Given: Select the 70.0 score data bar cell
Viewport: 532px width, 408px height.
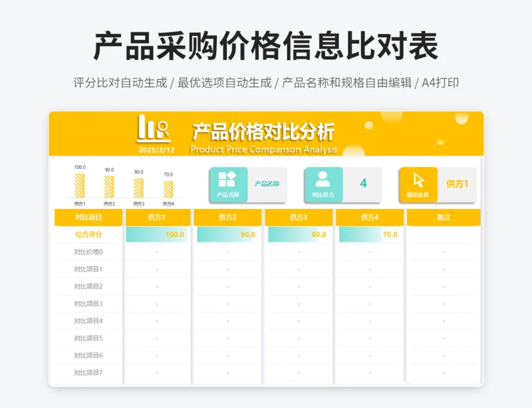Looking at the screenshot, I should (x=370, y=234).
